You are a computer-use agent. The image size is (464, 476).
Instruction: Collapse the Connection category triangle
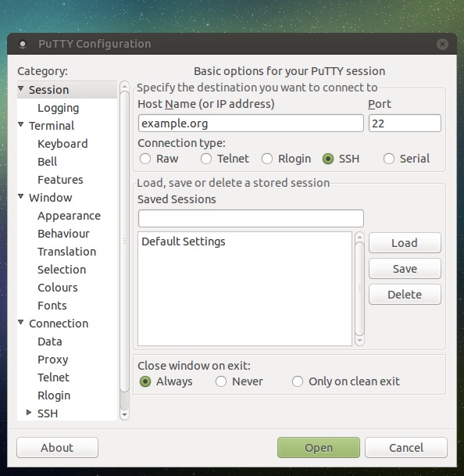tap(20, 322)
